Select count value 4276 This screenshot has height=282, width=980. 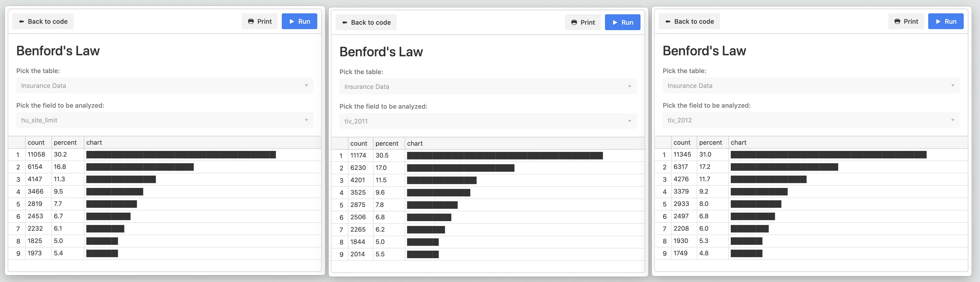click(681, 179)
